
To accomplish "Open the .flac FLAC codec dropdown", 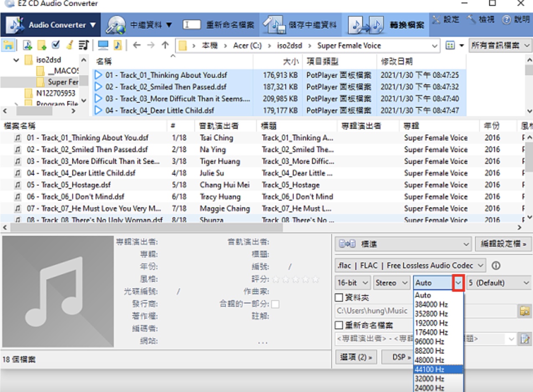I will [411, 265].
